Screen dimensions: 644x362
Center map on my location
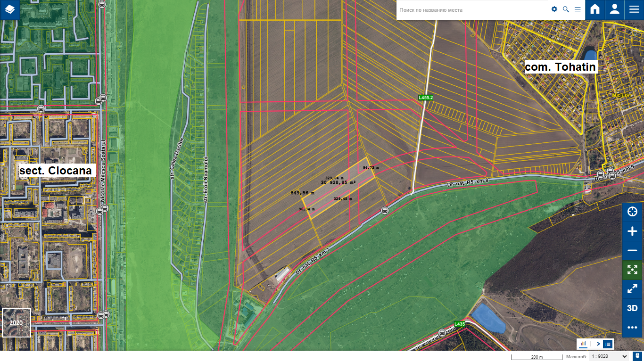tap(632, 212)
